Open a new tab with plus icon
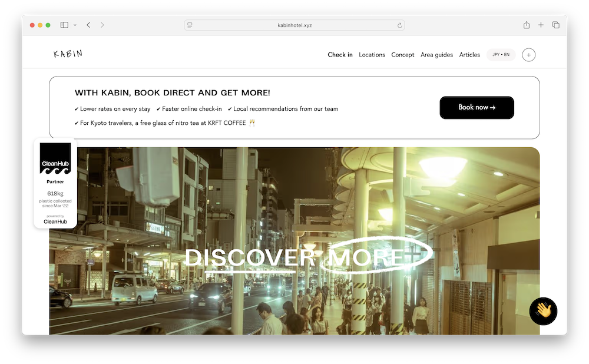This screenshot has height=364, width=589. 541,25
